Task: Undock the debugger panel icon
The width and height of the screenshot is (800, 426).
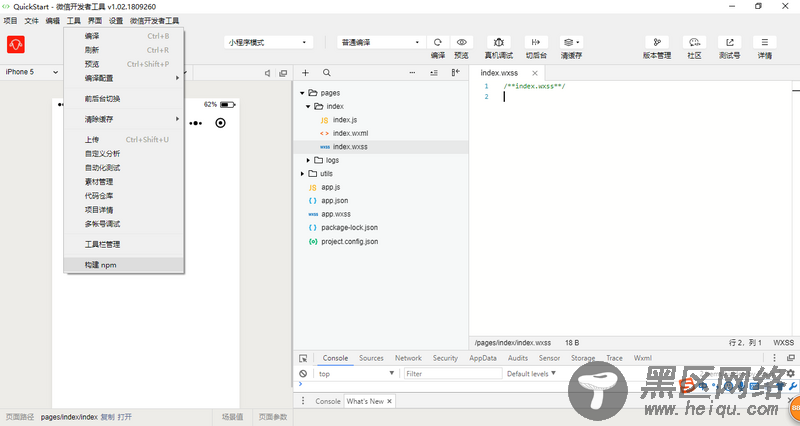Action: click(791, 358)
